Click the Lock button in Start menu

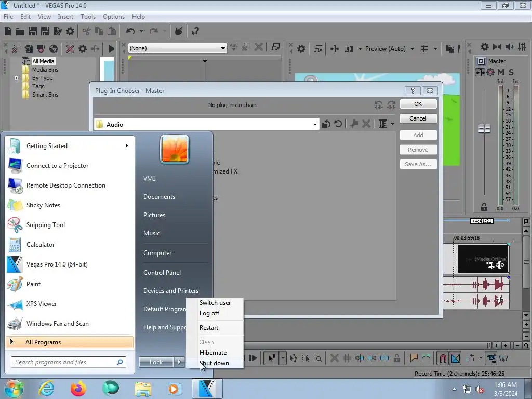(x=156, y=362)
